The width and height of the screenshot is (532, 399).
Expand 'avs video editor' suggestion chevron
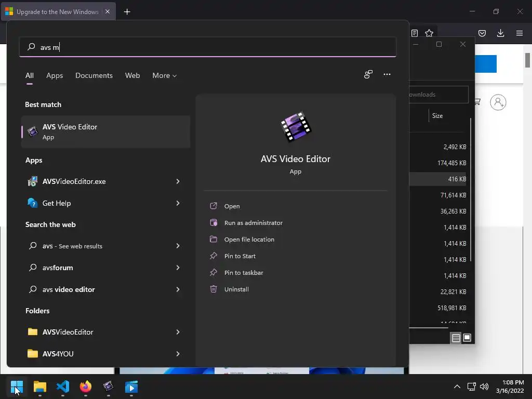tap(178, 289)
